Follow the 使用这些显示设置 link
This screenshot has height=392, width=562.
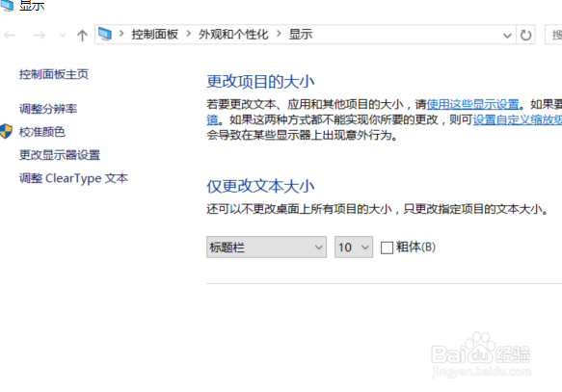coord(472,104)
